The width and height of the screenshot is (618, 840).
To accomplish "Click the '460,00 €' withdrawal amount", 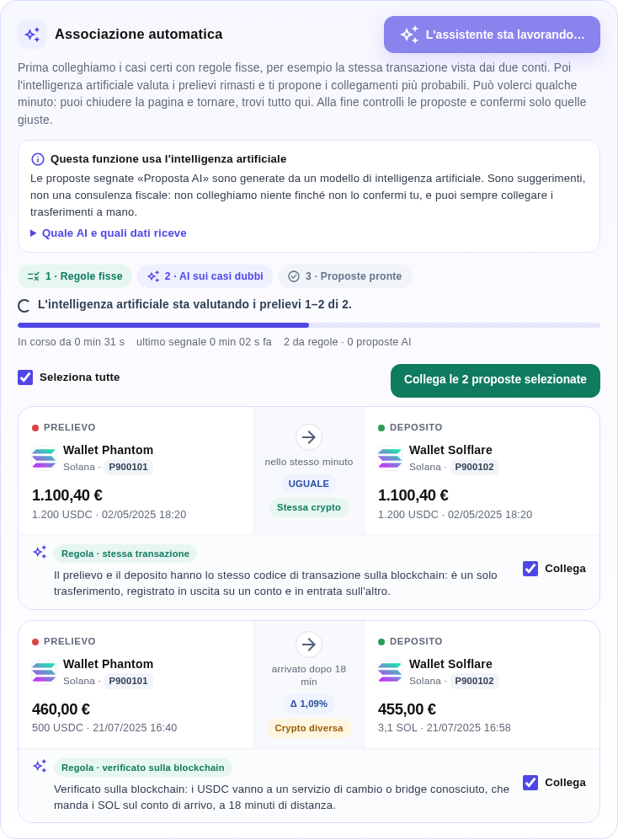I will tap(61, 709).
